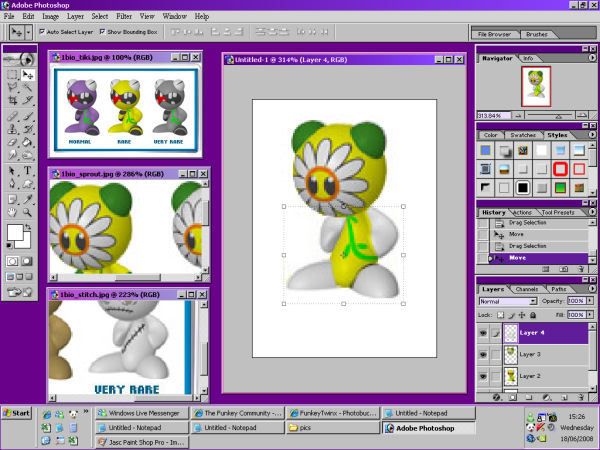This screenshot has width=600, height=450.
Task: Open the Fill slider arrow
Action: [x=590, y=315]
